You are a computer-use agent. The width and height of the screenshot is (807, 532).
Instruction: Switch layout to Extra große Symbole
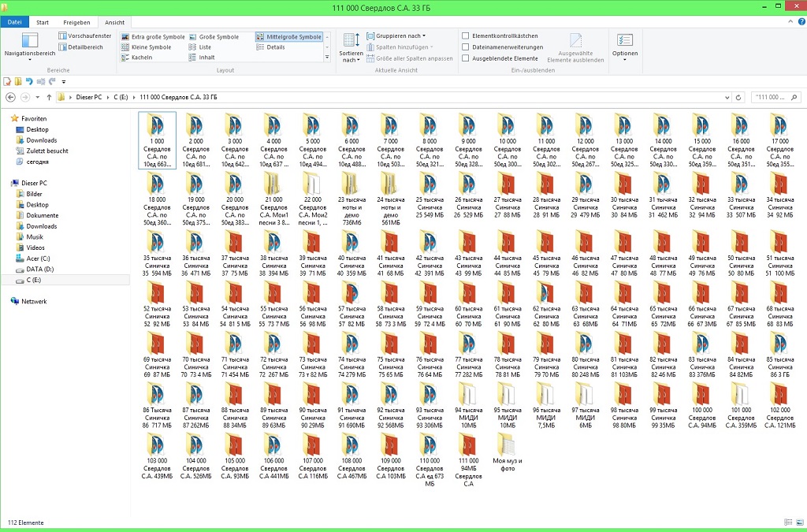(154, 37)
